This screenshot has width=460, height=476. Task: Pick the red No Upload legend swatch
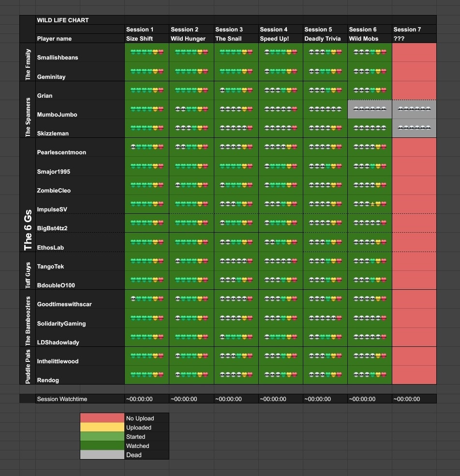[x=103, y=418]
